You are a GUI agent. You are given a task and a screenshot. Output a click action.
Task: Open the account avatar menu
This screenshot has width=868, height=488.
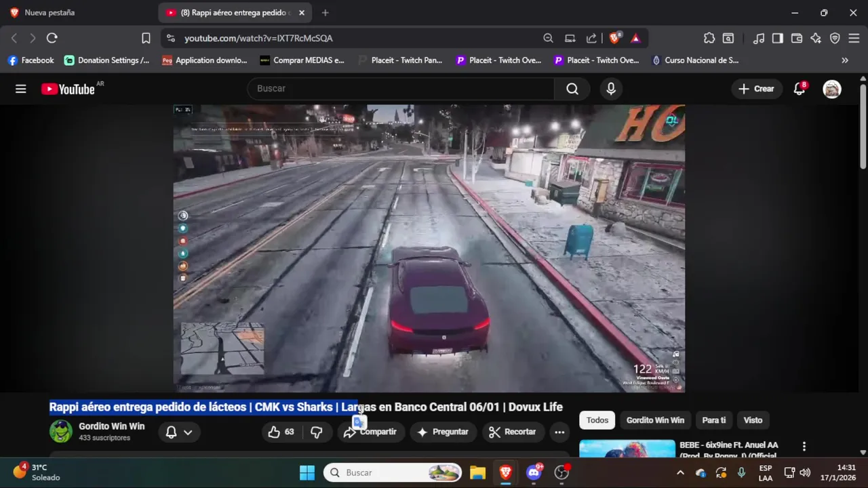click(x=832, y=89)
